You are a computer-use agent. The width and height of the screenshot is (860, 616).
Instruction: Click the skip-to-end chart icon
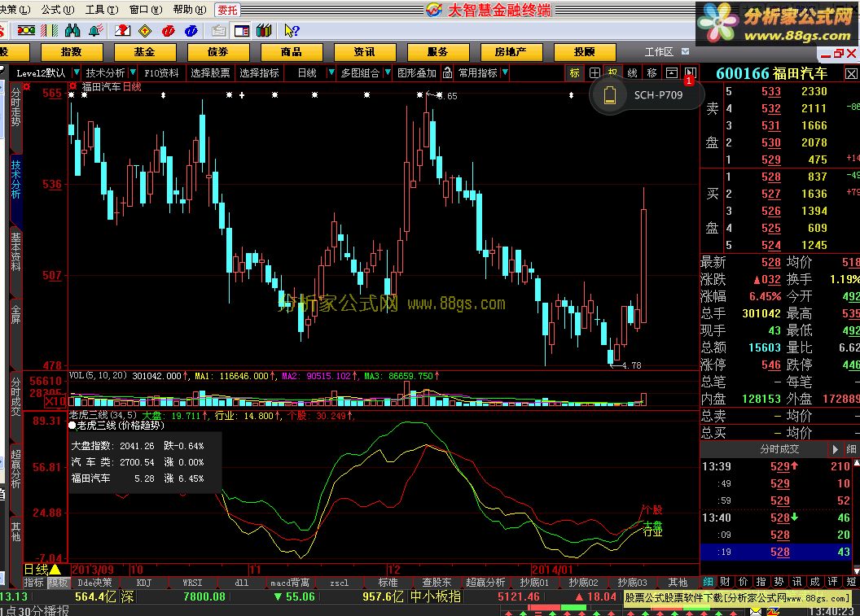tap(691, 72)
